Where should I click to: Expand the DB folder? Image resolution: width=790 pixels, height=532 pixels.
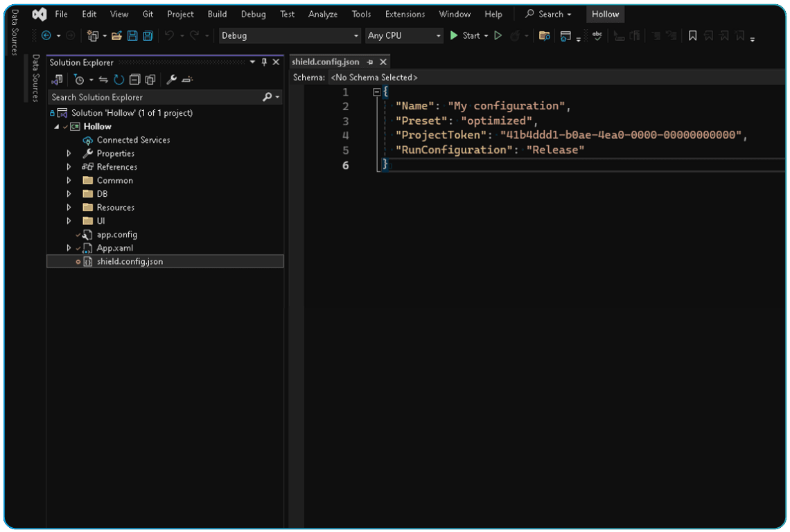[69, 194]
